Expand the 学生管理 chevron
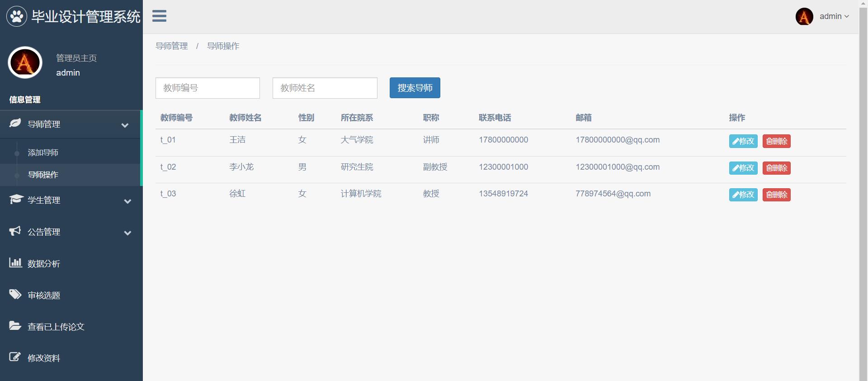The width and height of the screenshot is (868, 381). pyautogui.click(x=127, y=201)
